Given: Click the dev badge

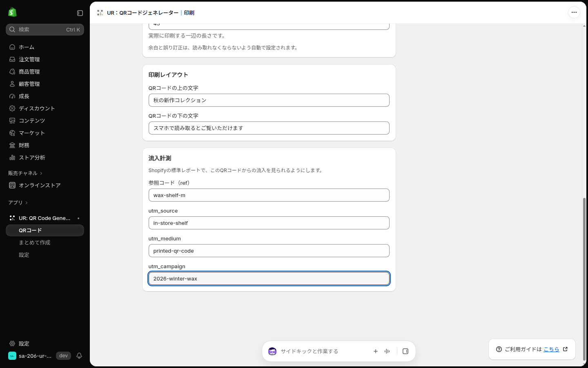Looking at the screenshot, I should [63, 356].
